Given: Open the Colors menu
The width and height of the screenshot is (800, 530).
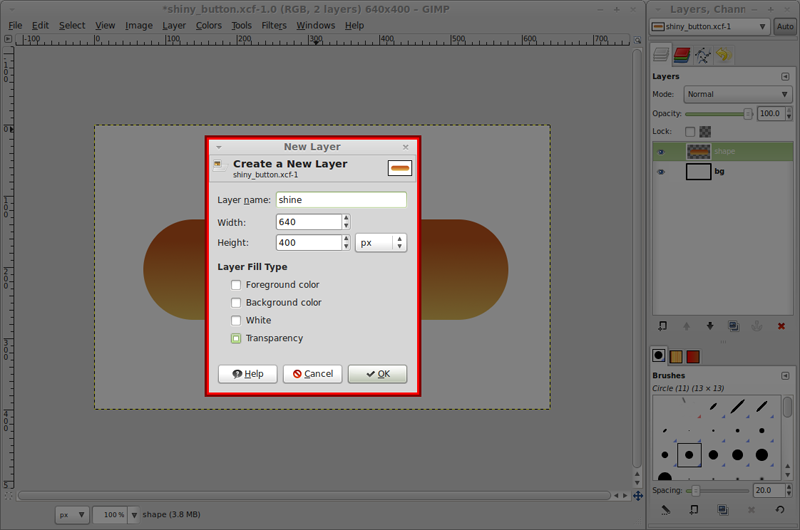Looking at the screenshot, I should [x=209, y=26].
